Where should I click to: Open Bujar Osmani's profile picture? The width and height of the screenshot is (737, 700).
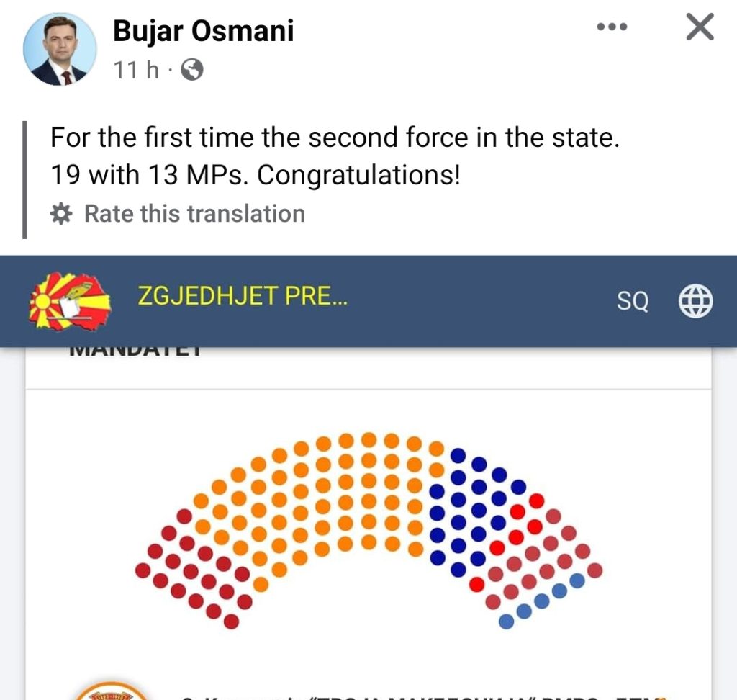60,49
